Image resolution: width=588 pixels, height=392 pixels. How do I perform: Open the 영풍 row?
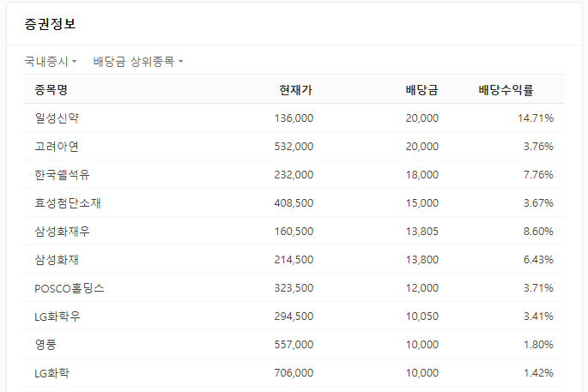(x=294, y=345)
